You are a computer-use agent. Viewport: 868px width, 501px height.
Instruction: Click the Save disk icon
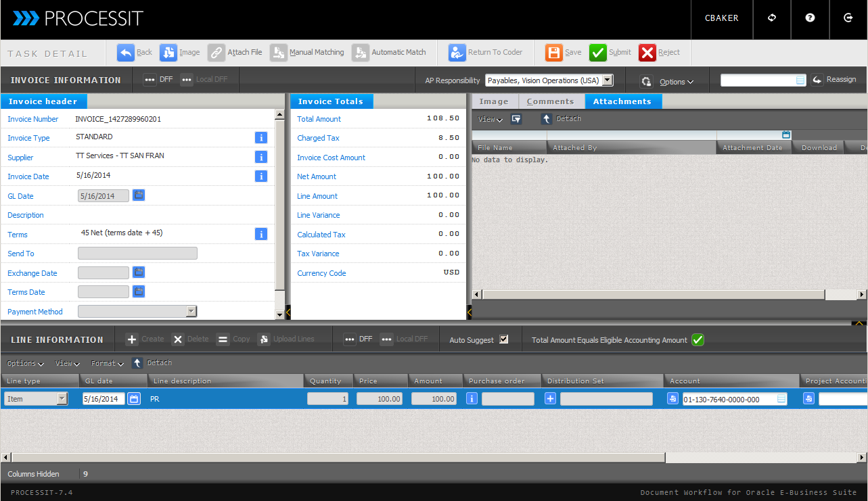[554, 53]
